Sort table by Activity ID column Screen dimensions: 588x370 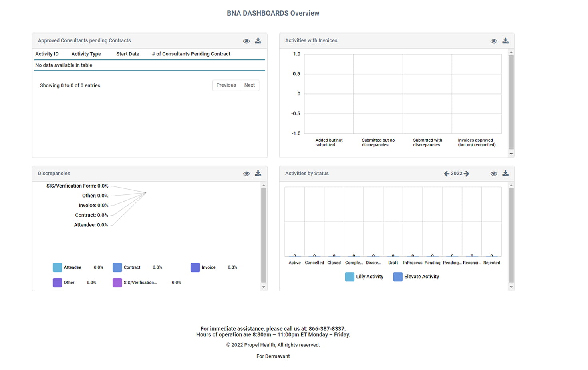[47, 54]
